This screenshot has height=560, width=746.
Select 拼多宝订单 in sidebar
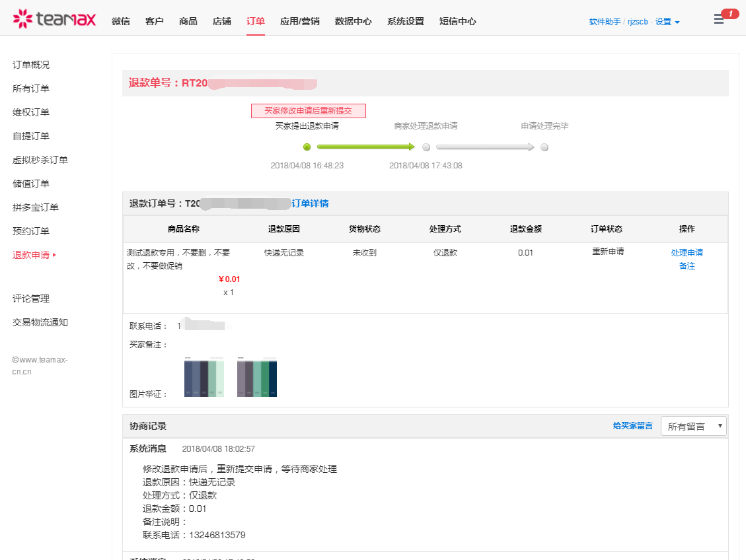click(36, 207)
